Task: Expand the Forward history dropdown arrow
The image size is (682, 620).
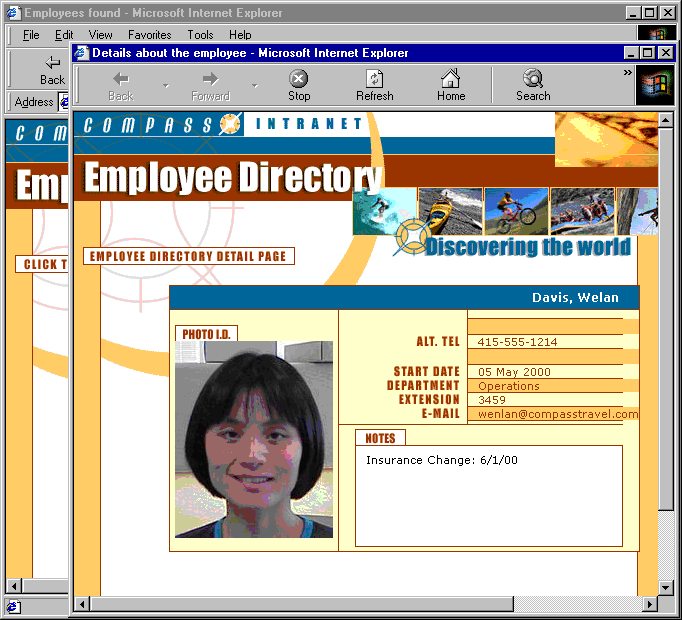Action: [x=255, y=86]
